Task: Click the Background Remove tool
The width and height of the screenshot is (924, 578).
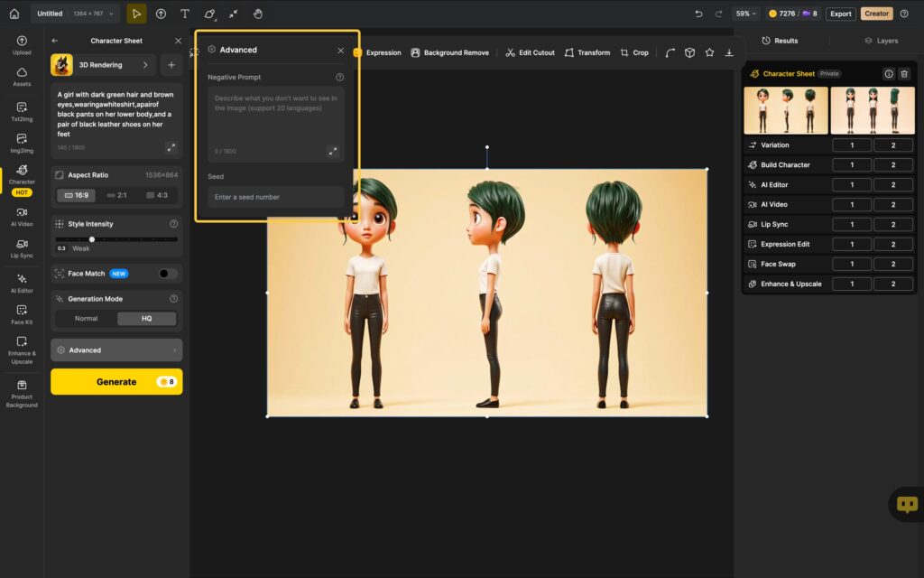Action: [x=449, y=52]
